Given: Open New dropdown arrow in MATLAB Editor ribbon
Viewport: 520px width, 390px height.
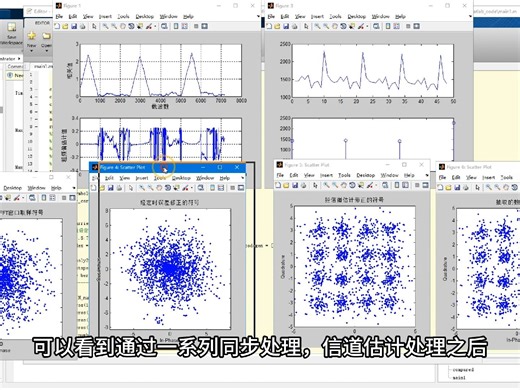Looking at the screenshot, I should [x=32, y=51].
